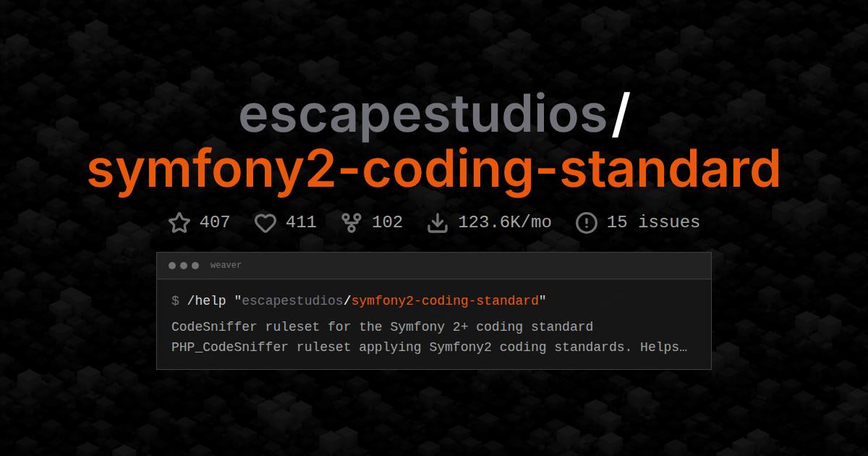Click the fork icon showing 102
The height and width of the screenshot is (456, 868).
point(351,222)
